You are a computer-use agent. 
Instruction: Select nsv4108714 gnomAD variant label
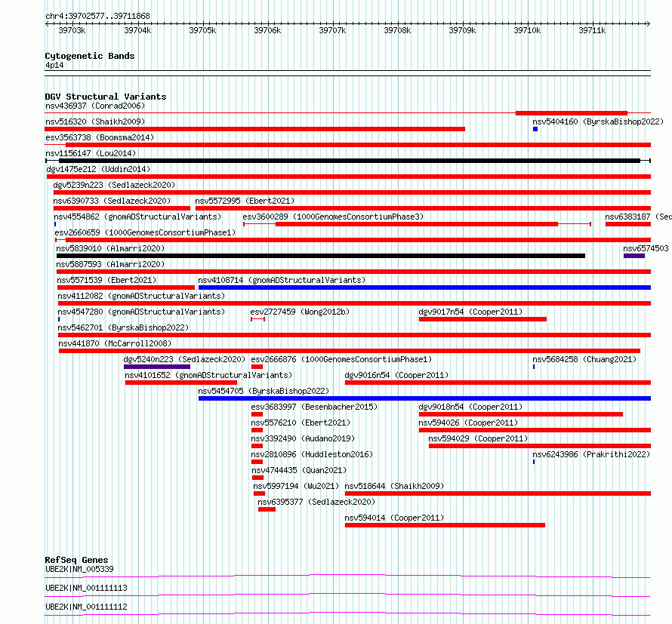282,280
